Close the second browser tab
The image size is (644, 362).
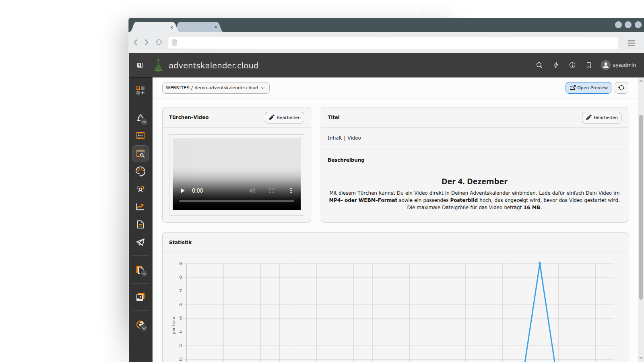click(x=216, y=27)
